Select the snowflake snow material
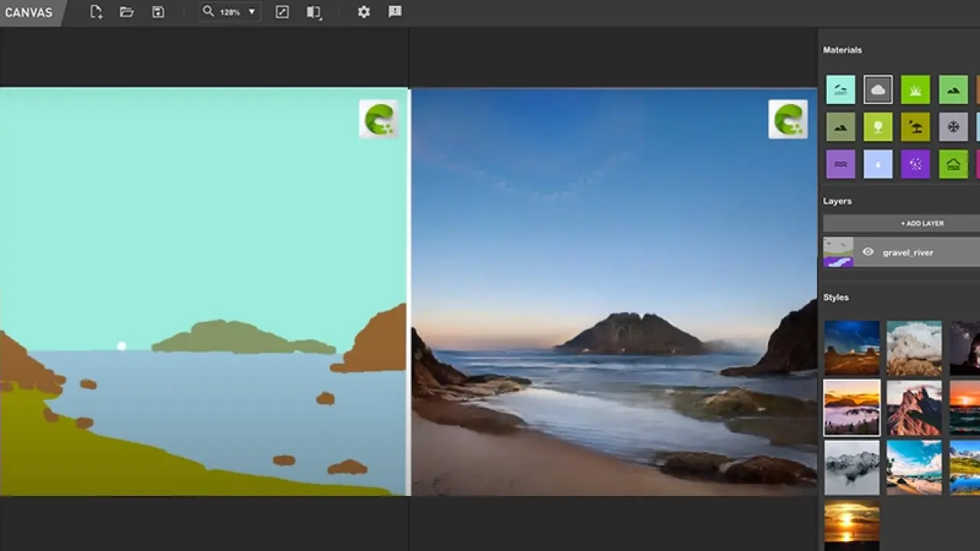This screenshot has height=551, width=980. [953, 127]
